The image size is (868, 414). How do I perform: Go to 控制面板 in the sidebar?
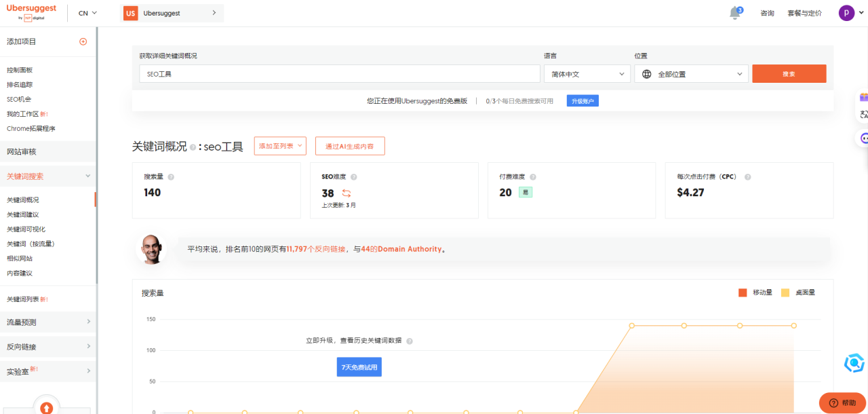[x=20, y=70]
